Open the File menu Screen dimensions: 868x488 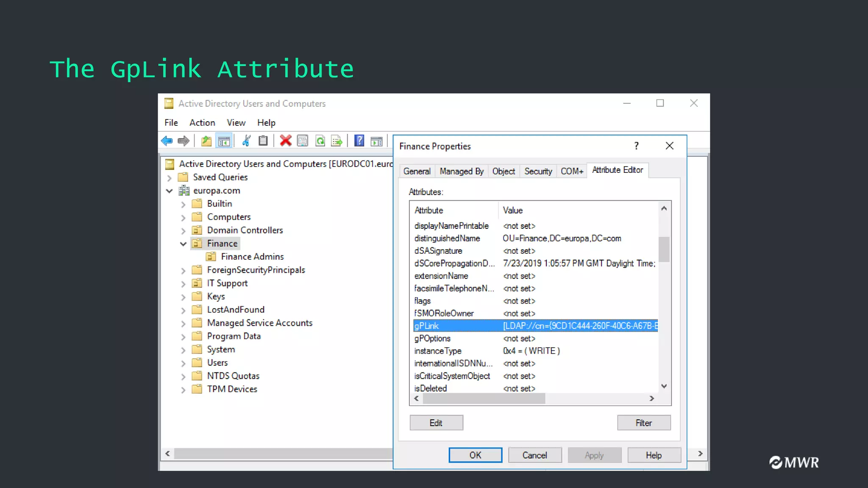[x=171, y=122]
